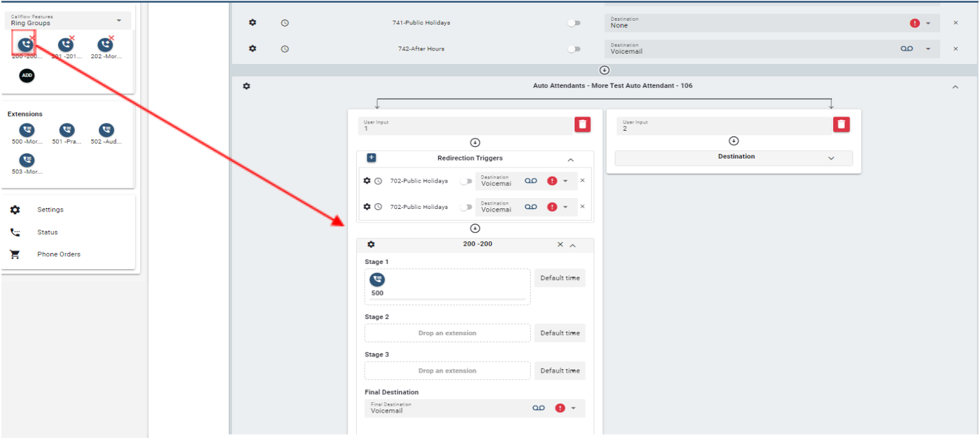Select extension 501 icon in Extensions
This screenshot has width=980, height=438.
(67, 130)
